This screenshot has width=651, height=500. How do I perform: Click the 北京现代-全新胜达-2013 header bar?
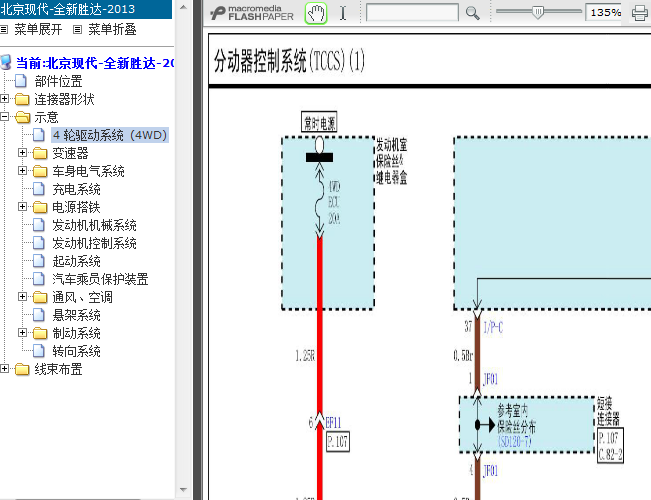86,9
